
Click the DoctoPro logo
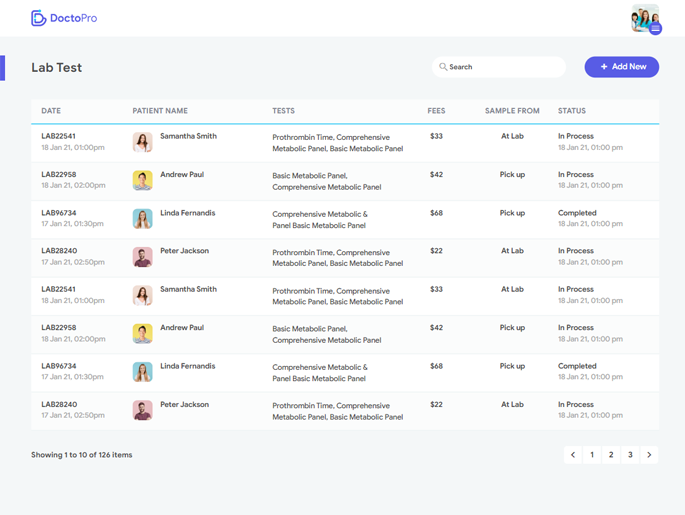pyautogui.click(x=64, y=18)
